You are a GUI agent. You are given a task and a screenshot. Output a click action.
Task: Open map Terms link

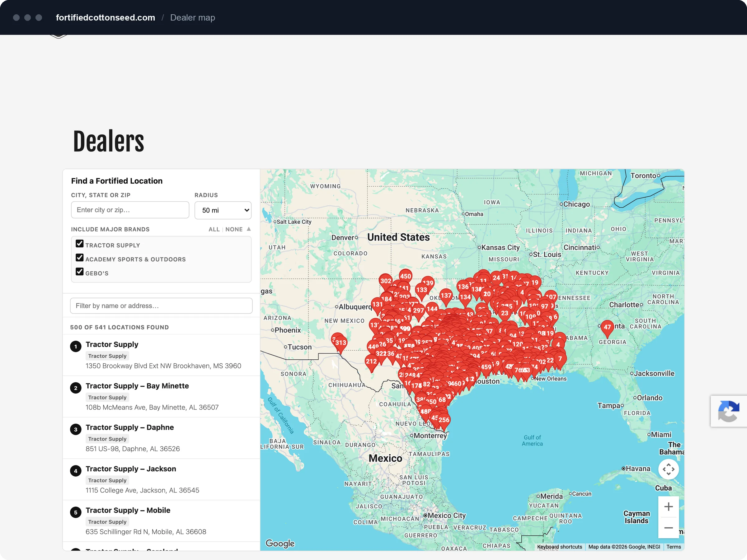pos(673,547)
